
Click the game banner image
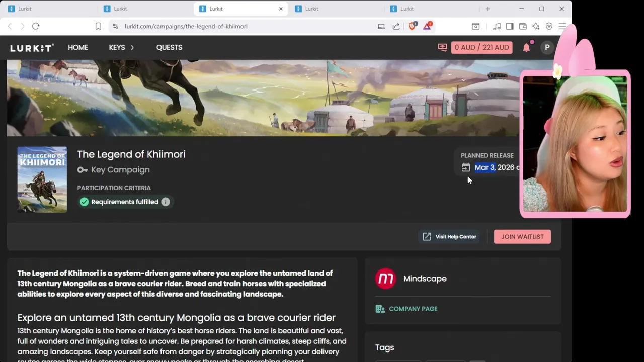pyautogui.click(x=263, y=98)
